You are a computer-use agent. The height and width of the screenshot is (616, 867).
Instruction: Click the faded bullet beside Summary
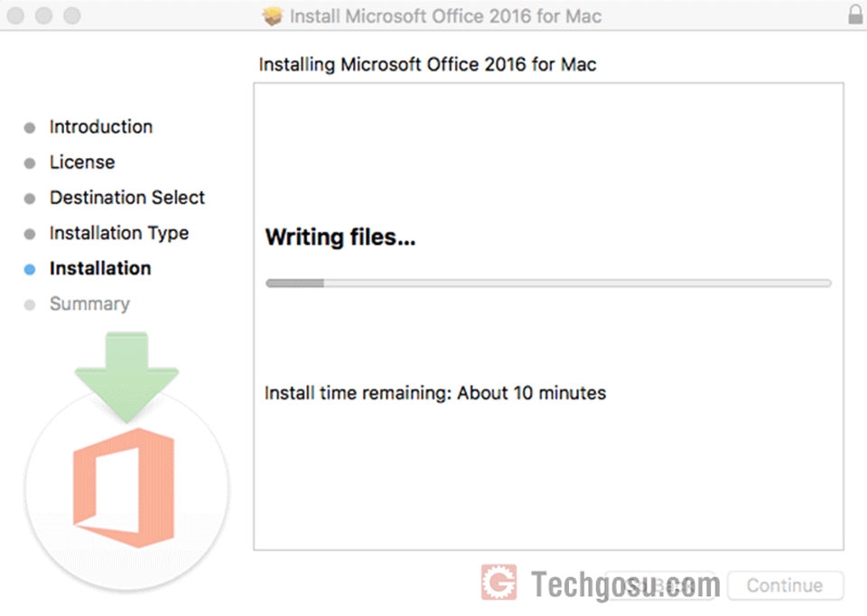coord(30,304)
